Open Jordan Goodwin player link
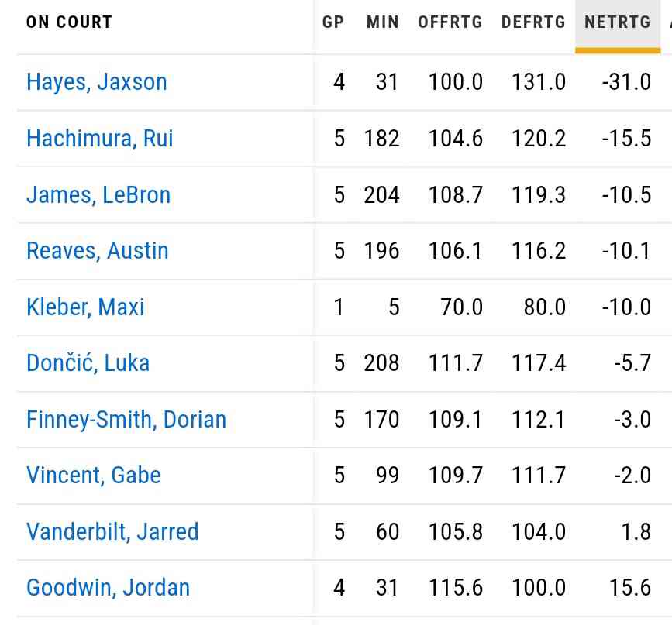 point(108,588)
